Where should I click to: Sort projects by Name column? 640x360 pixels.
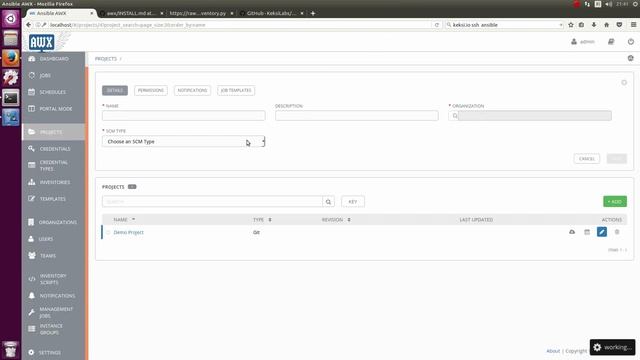click(x=124, y=220)
